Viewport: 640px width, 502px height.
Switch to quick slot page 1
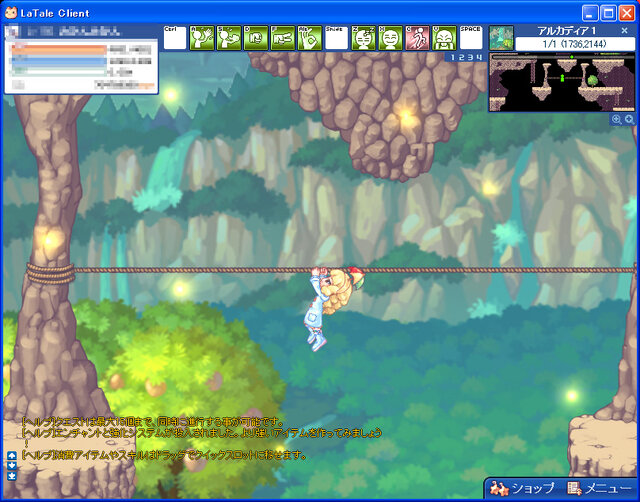tap(452, 58)
